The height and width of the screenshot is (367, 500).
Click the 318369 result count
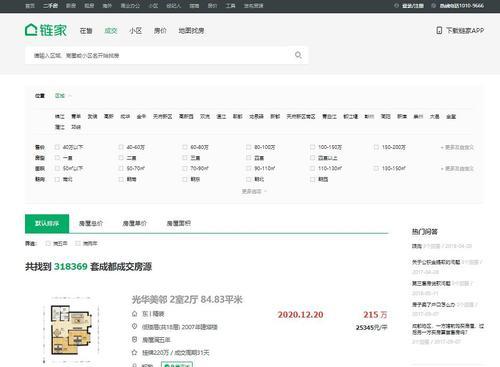(71, 266)
